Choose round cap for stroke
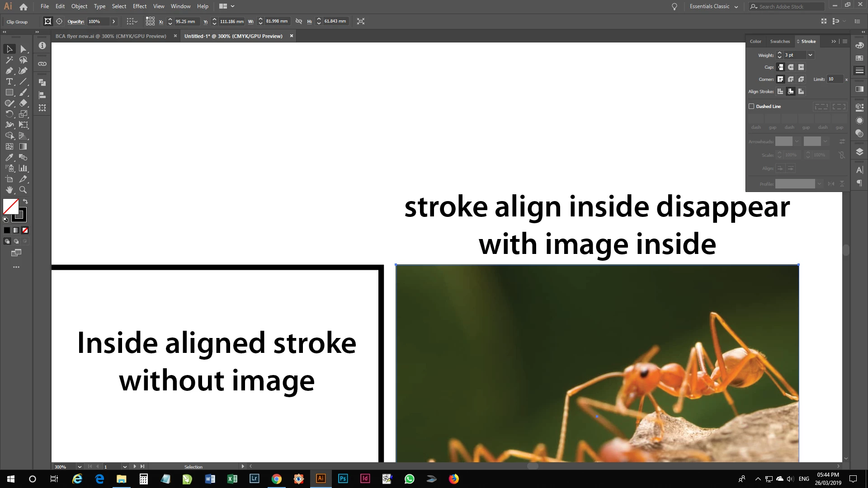 [791, 67]
